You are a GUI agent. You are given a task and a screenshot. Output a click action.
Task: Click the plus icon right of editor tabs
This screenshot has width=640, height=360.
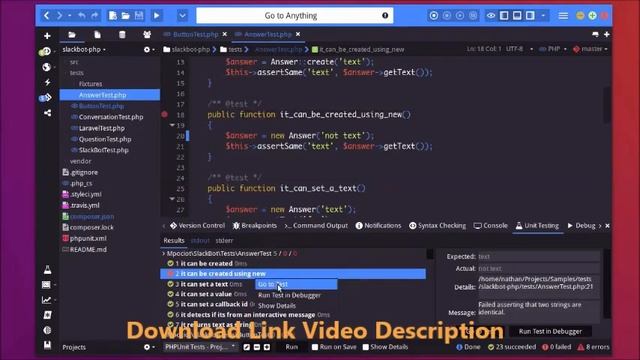[607, 35]
